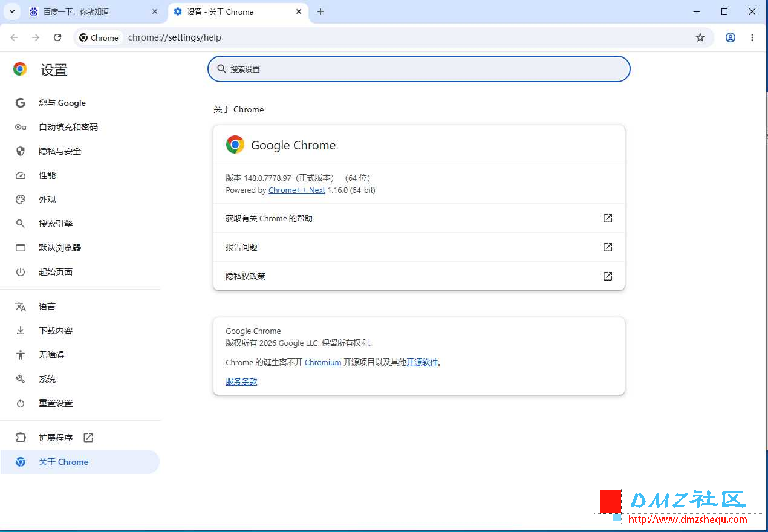
Task: Click the Google G icon in sidebar
Action: 21,103
